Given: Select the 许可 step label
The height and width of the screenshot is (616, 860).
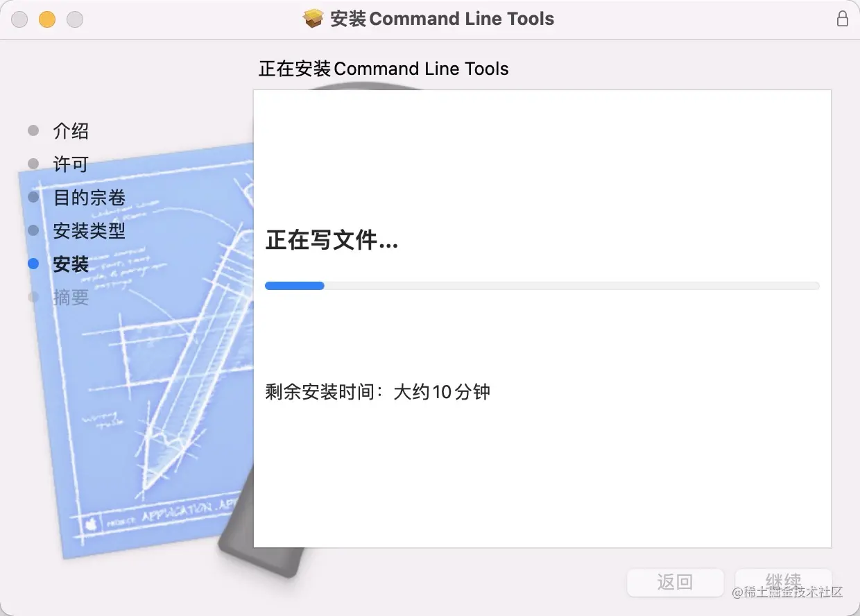Looking at the screenshot, I should click(71, 164).
